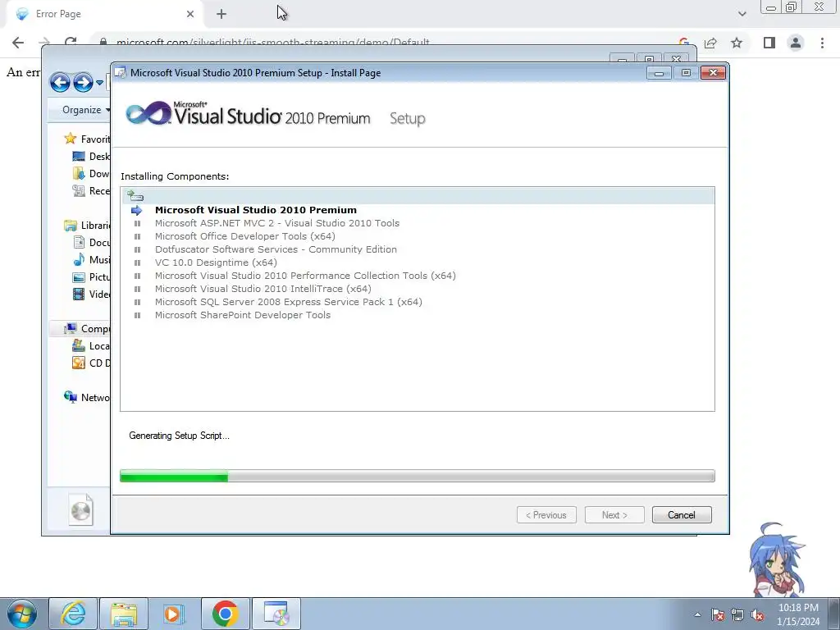Image resolution: width=840 pixels, height=630 pixels.
Task: Click Explorer window back arrow button
Action: [60, 83]
